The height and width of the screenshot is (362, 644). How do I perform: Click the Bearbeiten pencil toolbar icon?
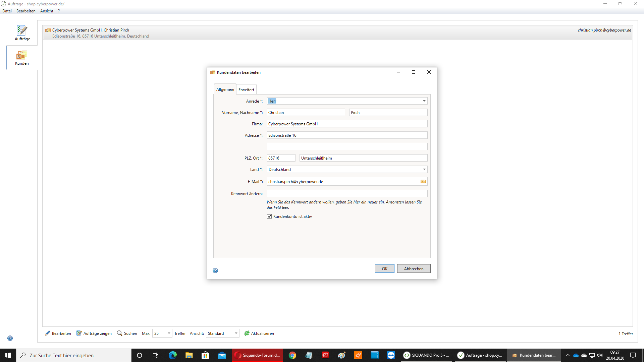[x=48, y=333]
